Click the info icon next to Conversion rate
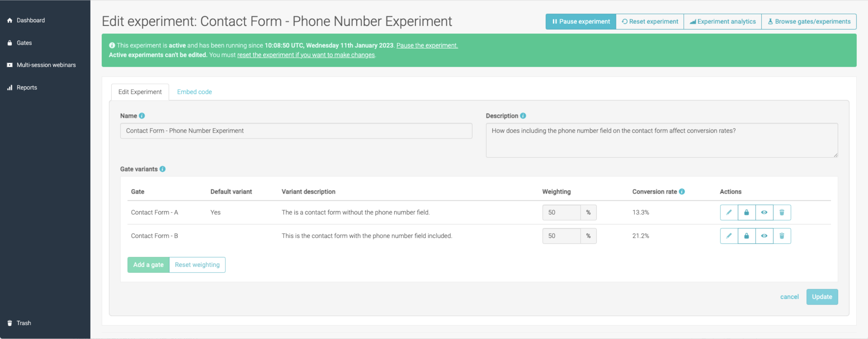The height and width of the screenshot is (339, 868). (x=682, y=192)
